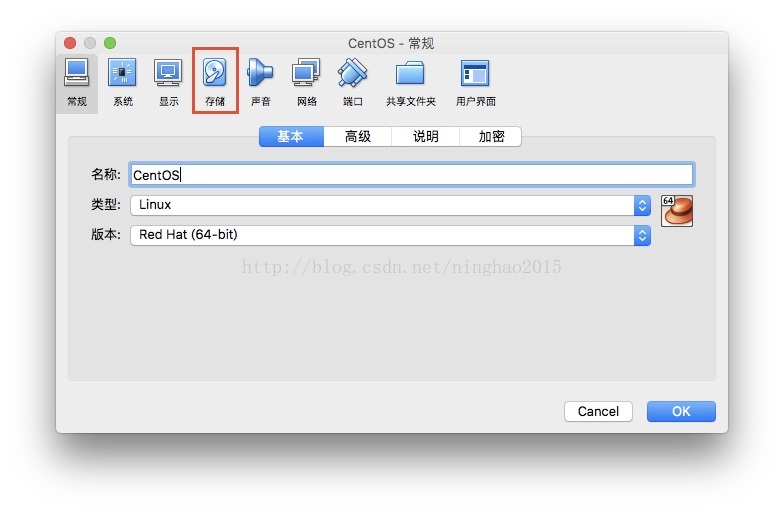Open the 显示 (Display) settings section

click(x=168, y=82)
